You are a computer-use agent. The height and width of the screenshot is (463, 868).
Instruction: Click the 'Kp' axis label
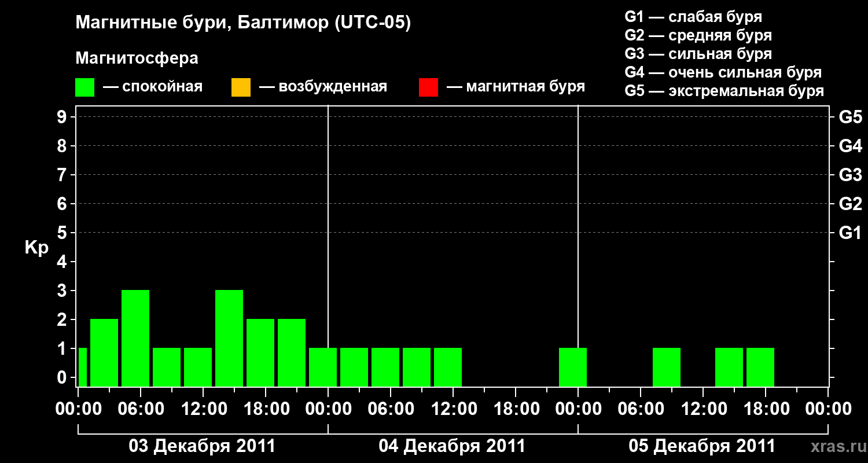coord(36,248)
